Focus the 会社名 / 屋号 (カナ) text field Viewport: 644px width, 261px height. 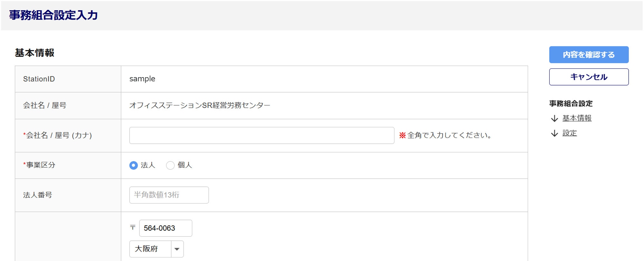(x=261, y=135)
